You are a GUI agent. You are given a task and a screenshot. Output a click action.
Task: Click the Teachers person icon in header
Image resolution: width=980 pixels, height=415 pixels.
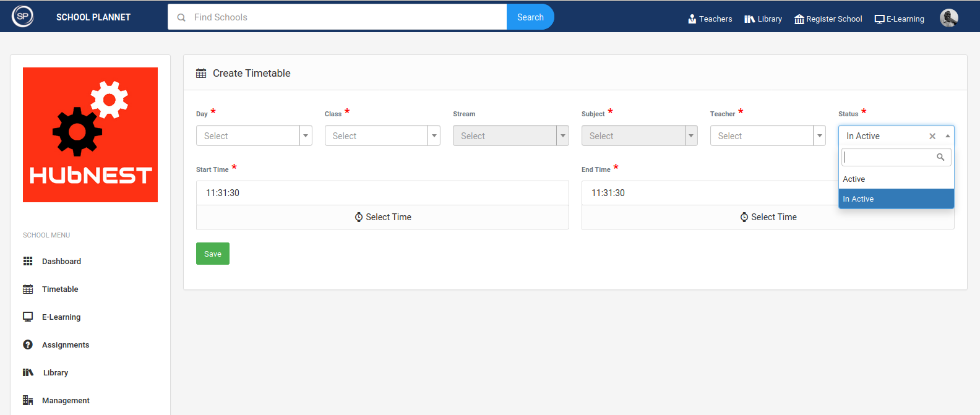point(692,19)
